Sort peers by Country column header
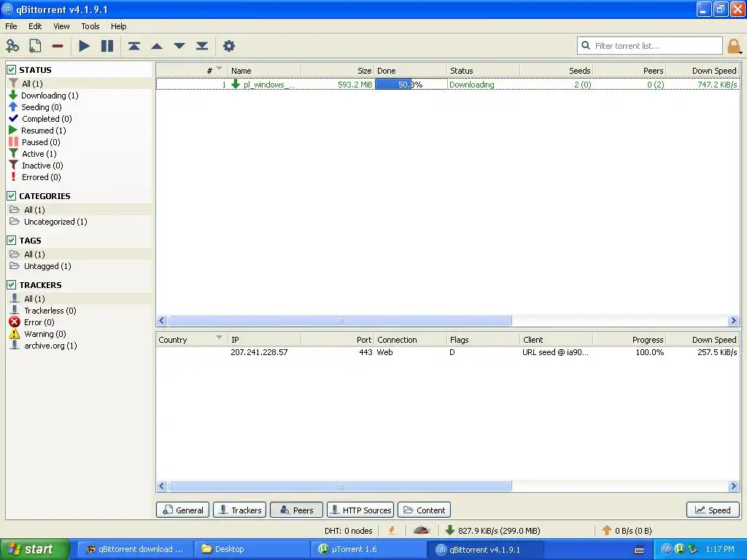Screen dimensions: 747x560 coord(192,340)
